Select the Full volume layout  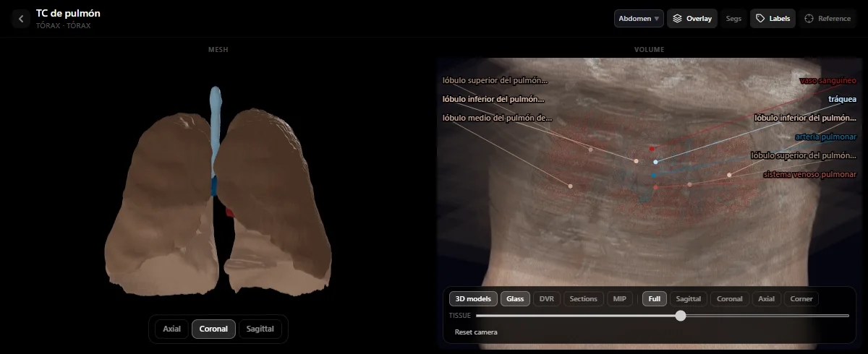click(654, 298)
